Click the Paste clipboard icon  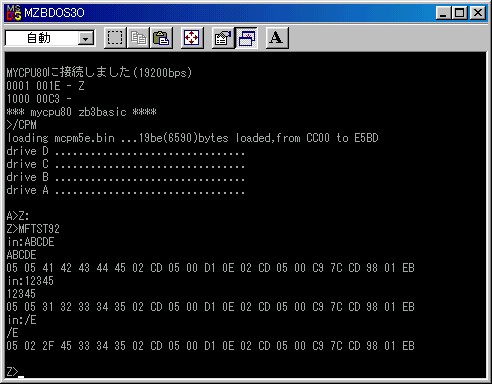[x=161, y=38]
